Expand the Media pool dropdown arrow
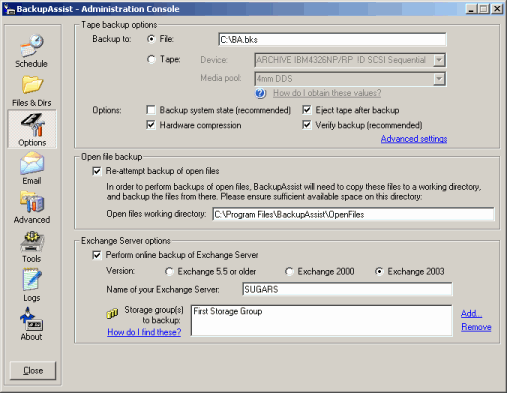The width and height of the screenshot is (507, 393). 439,79
